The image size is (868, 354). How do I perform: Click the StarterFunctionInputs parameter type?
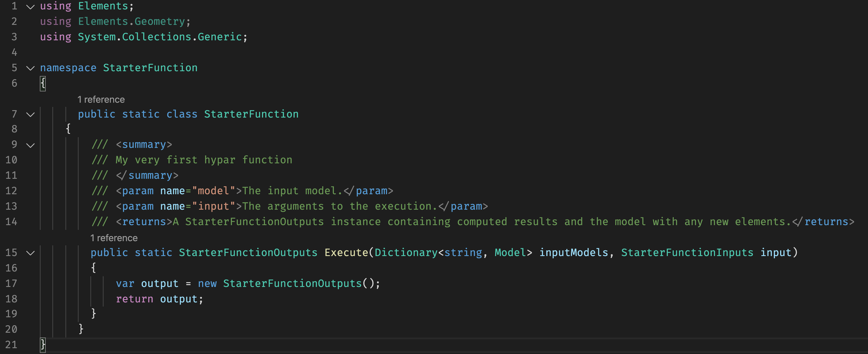(x=687, y=253)
